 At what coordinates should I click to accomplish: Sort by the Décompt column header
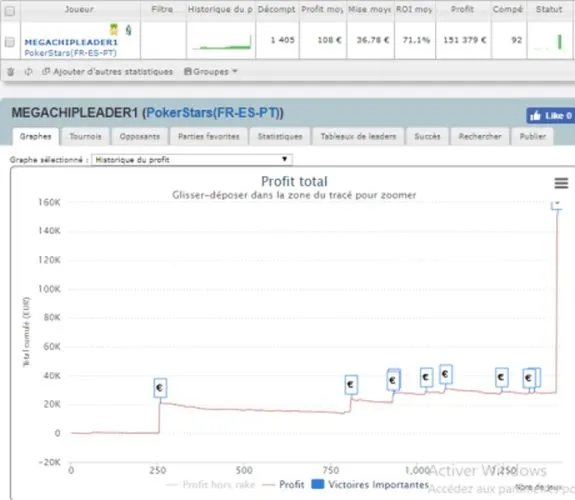[276, 10]
